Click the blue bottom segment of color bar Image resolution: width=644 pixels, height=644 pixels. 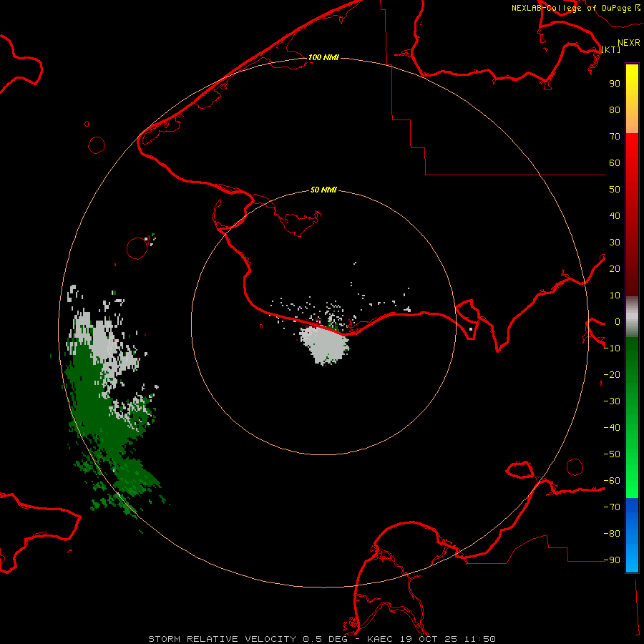[632, 535]
